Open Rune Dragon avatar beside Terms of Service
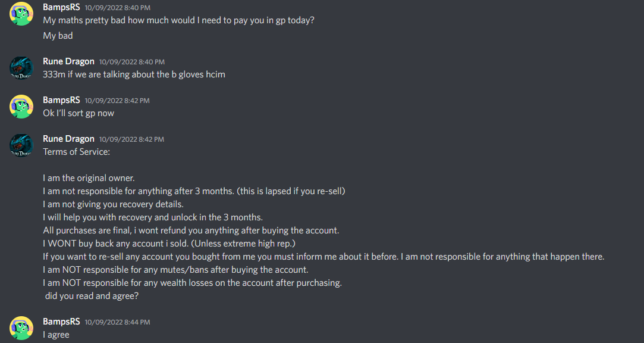 (21, 145)
